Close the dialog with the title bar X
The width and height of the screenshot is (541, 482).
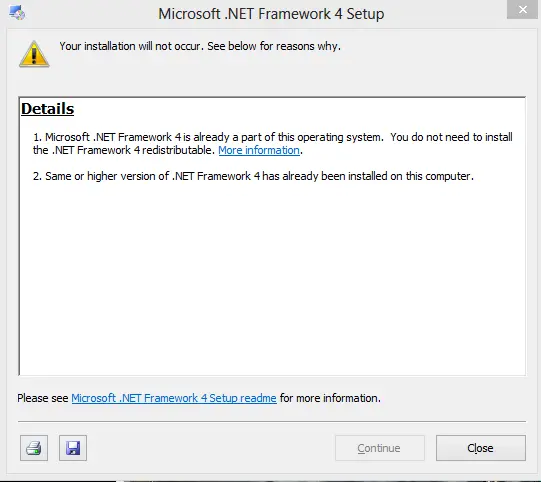tap(522, 10)
